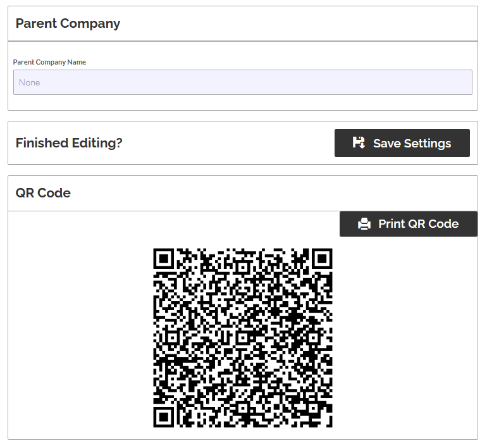The width and height of the screenshot is (487, 448).
Task: Click the top edge of the QR code image
Action: [243, 250]
